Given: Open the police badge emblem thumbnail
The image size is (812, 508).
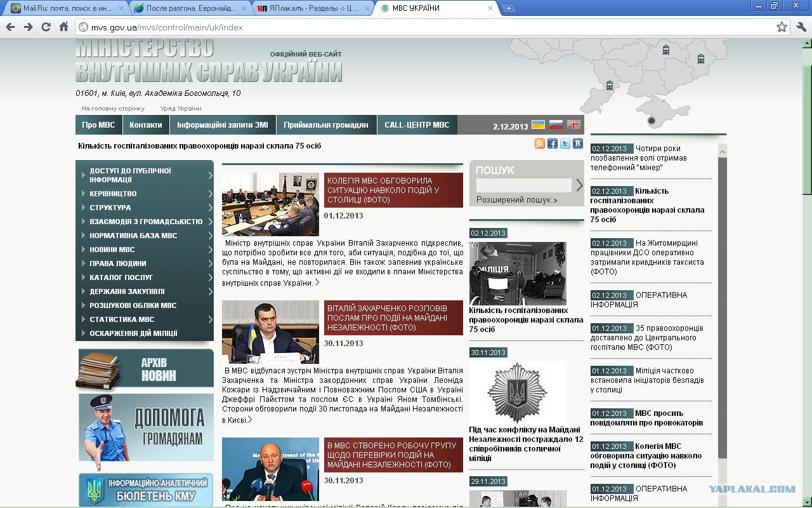Looking at the screenshot, I should coord(518,392).
